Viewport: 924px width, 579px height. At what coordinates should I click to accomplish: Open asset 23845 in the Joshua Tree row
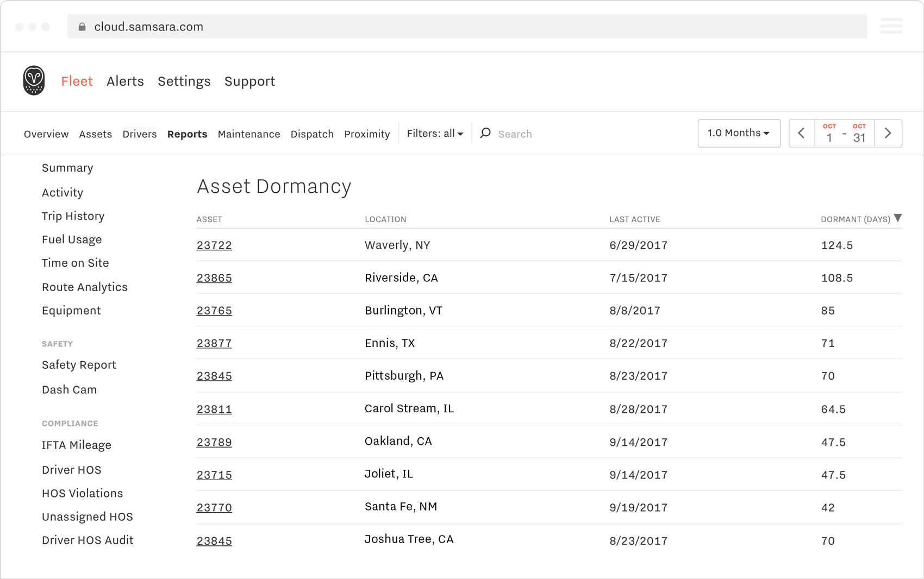pyautogui.click(x=214, y=541)
